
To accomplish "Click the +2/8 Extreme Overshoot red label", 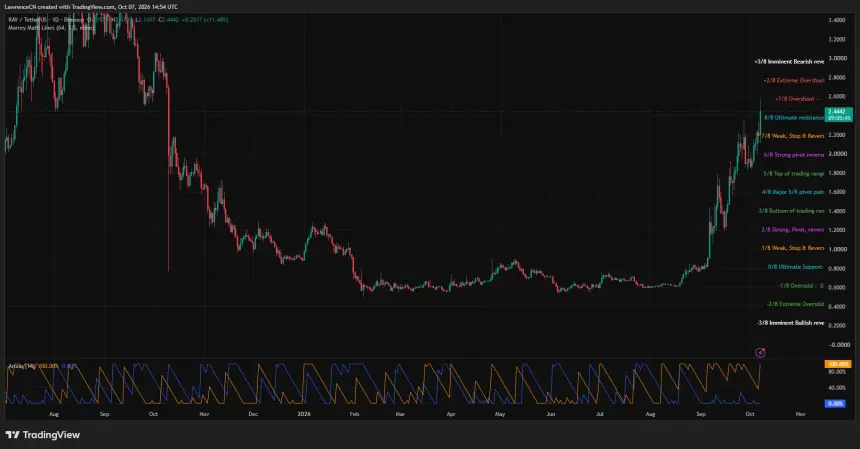I will [x=794, y=80].
